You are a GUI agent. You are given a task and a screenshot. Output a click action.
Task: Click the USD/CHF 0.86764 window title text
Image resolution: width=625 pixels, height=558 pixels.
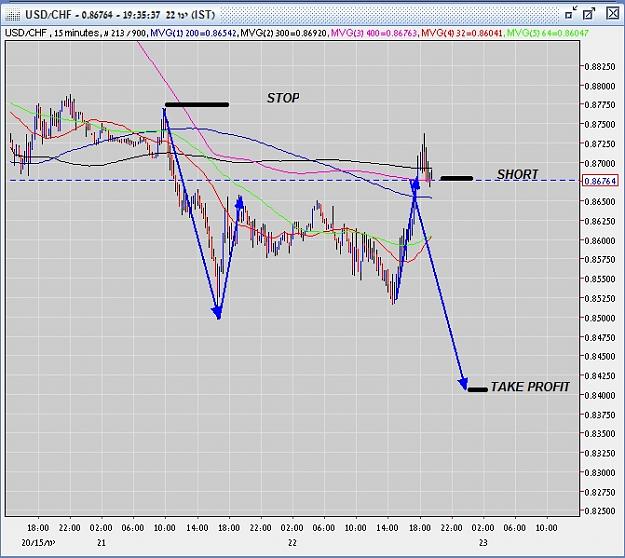coord(120,15)
